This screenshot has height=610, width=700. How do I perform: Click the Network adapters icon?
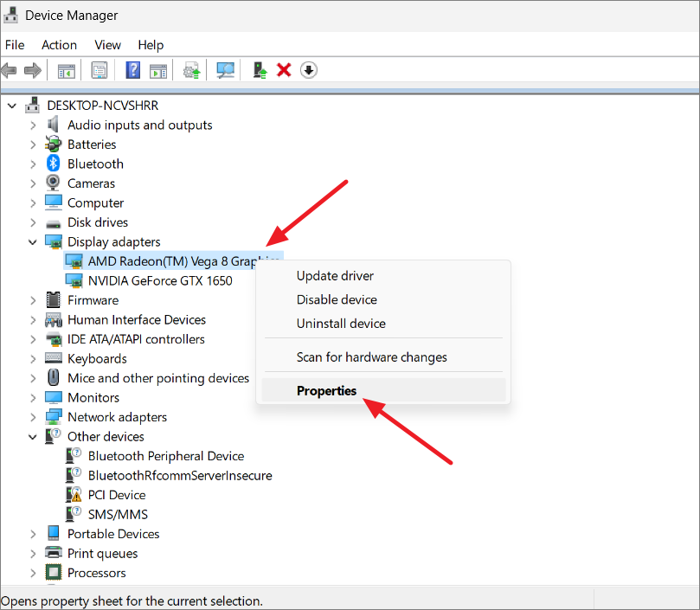coord(53,417)
